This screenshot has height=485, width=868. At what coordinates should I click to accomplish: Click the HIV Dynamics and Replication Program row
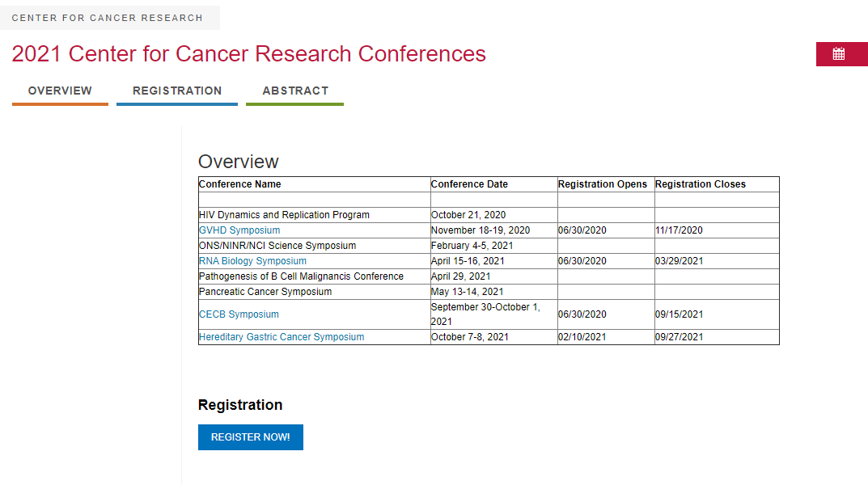point(284,215)
